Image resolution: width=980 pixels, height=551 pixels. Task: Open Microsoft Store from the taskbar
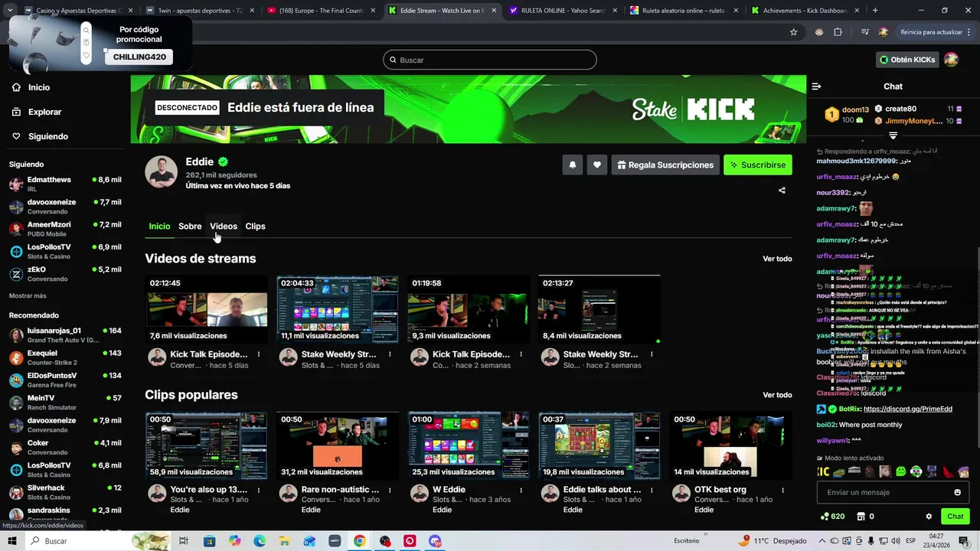[209, 541]
